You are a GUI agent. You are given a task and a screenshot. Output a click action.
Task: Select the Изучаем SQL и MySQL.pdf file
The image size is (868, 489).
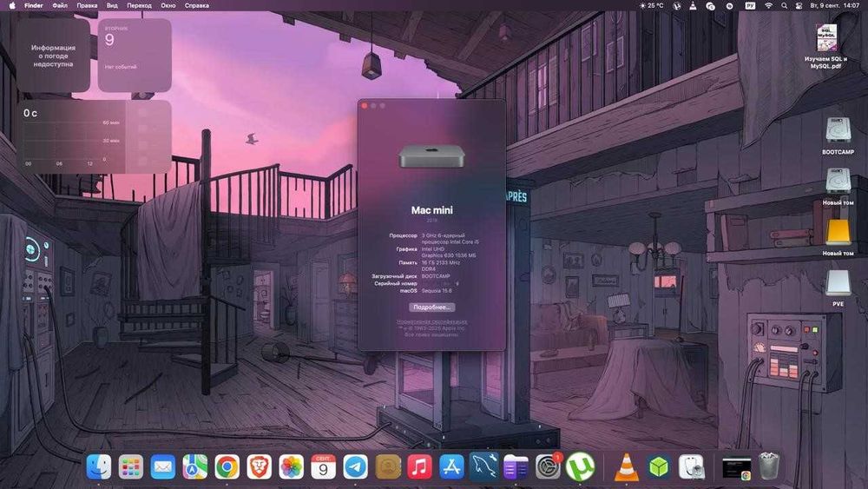pos(826,46)
